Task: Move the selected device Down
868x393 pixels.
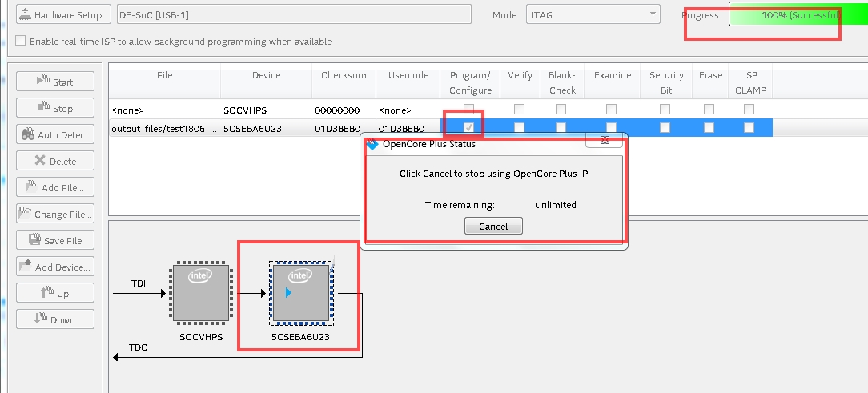Action: (x=55, y=319)
